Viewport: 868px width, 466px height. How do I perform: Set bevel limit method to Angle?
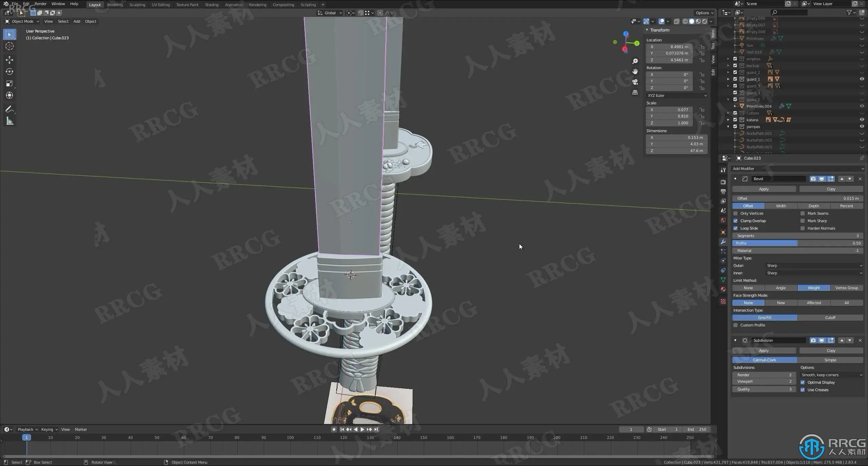click(x=781, y=288)
